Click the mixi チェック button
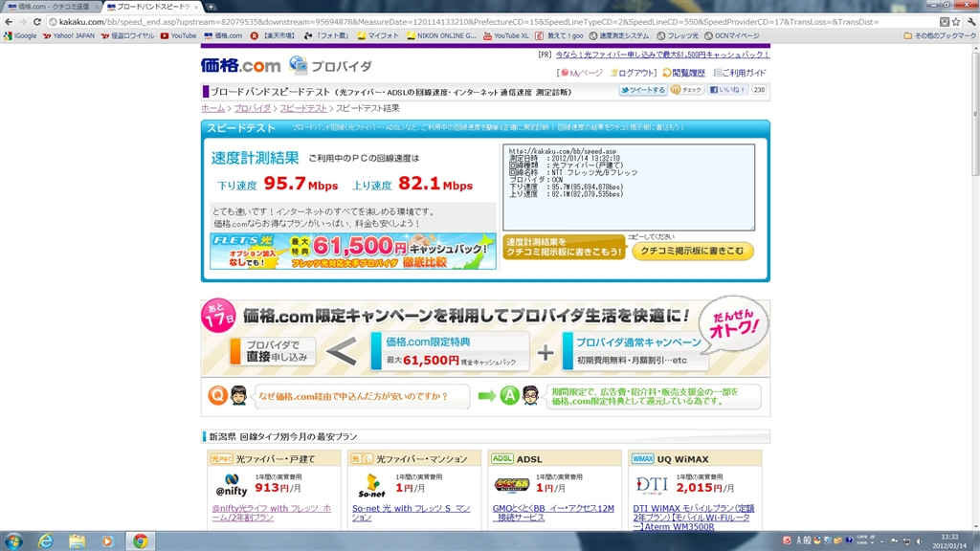 coord(686,90)
